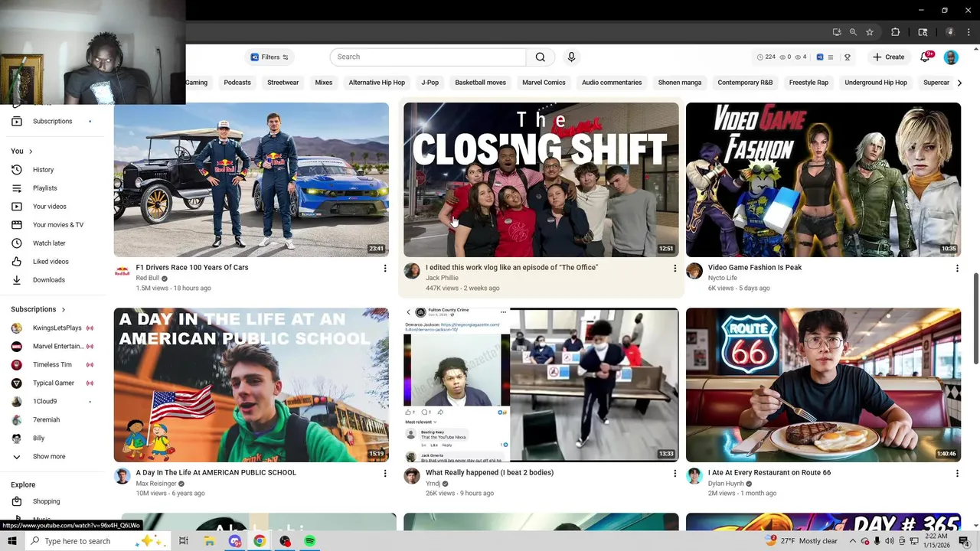
Task: Open Playlists in the sidebar
Action: click(x=52, y=188)
